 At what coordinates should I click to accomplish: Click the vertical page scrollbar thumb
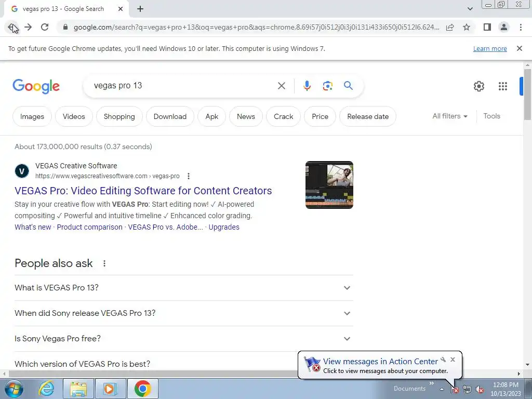pos(527,95)
